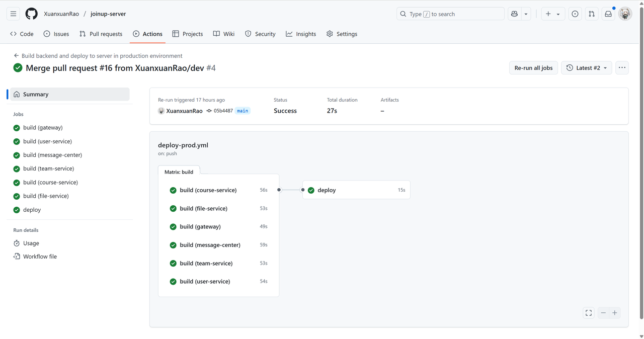Viewport: 644px width, 339px height.
Task: Open the Pull requests shortcut icon in header
Action: [x=592, y=14]
